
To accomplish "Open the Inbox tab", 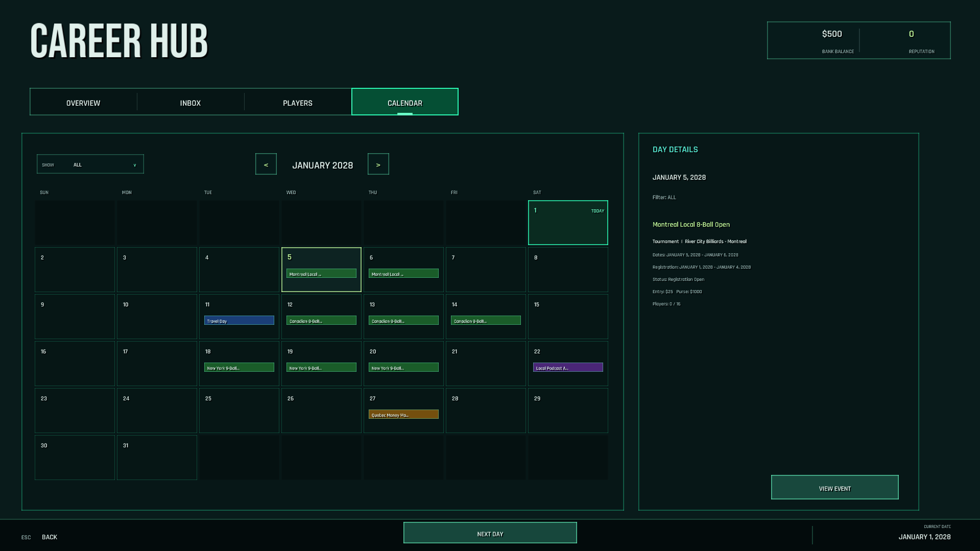I will tap(190, 102).
